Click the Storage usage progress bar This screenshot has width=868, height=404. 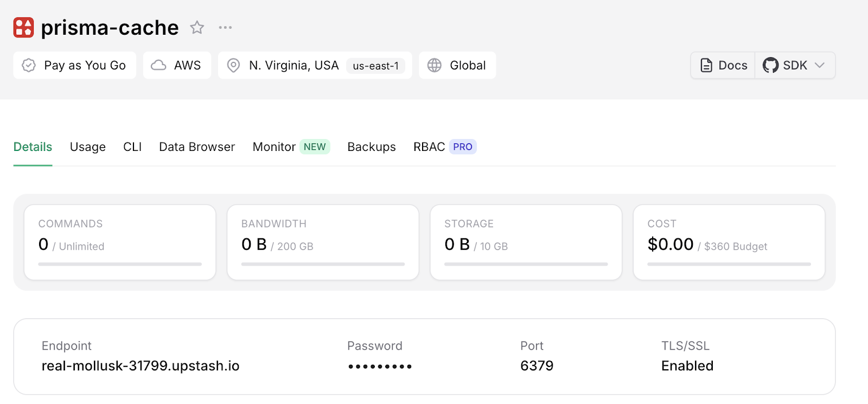pos(526,264)
